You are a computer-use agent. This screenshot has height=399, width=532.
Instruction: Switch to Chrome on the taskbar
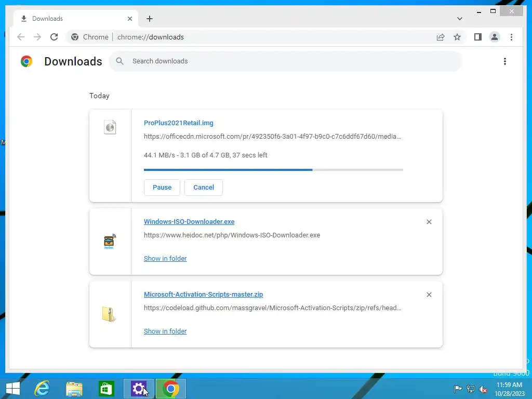pos(171,389)
